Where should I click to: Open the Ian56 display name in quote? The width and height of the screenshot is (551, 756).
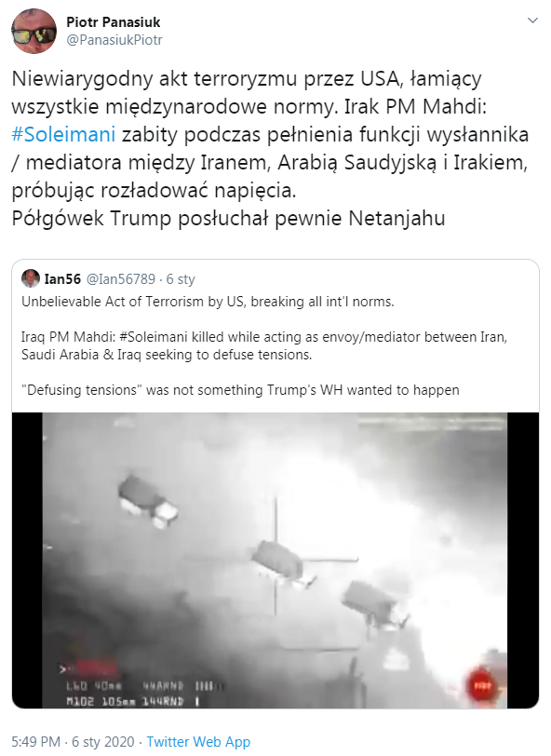(62, 278)
